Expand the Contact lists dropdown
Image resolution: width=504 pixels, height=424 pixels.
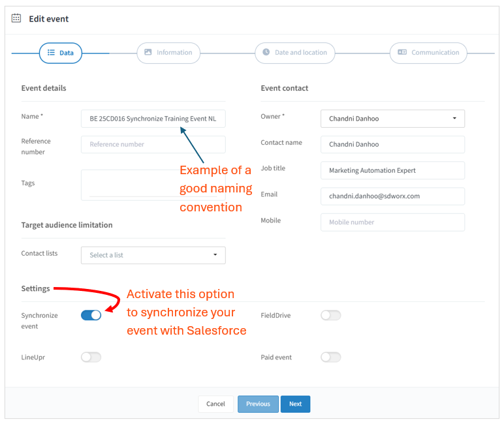[153, 255]
